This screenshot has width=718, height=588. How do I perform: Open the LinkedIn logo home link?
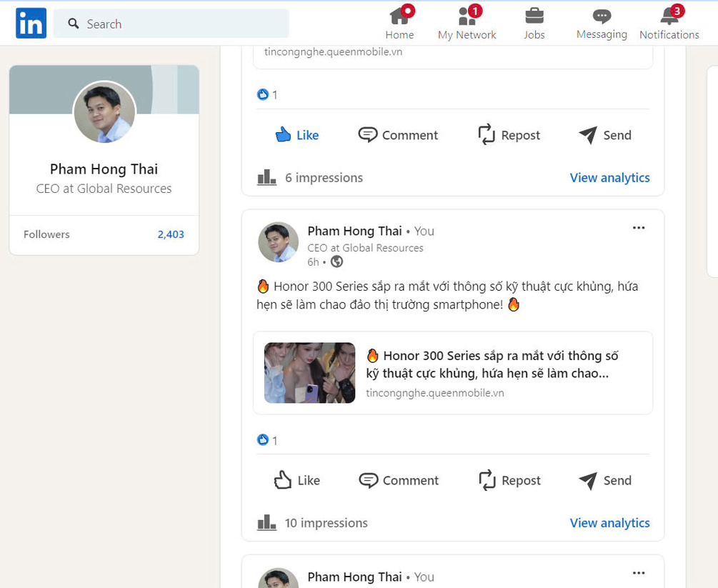coord(31,24)
